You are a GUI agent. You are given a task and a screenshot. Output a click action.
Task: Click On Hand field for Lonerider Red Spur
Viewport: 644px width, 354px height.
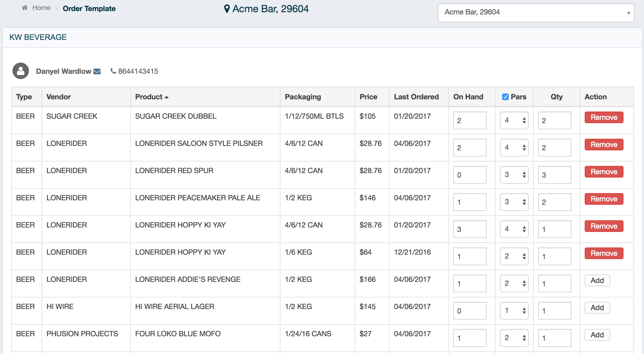pos(470,175)
